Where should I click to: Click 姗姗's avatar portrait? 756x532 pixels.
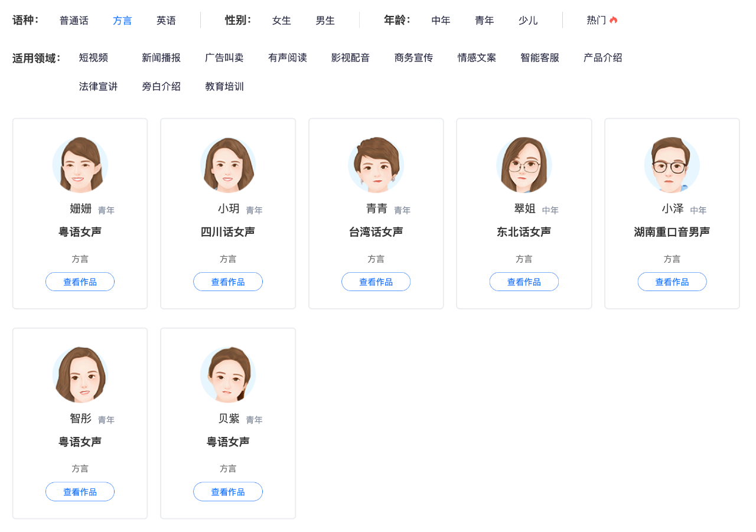[x=80, y=165]
